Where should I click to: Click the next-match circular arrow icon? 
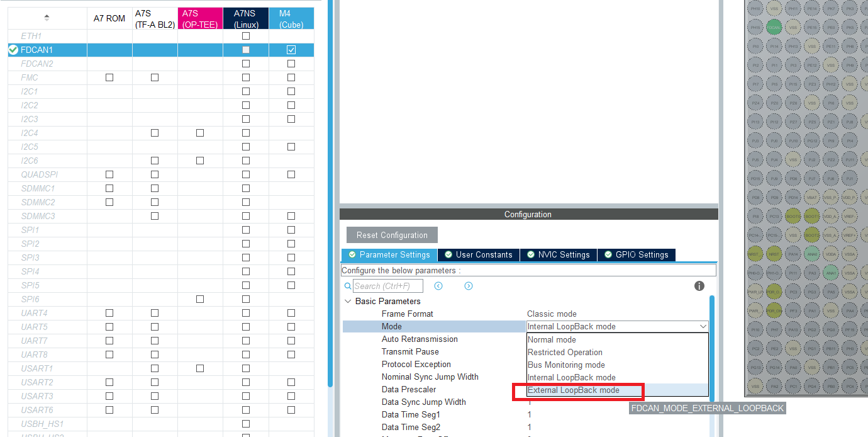point(468,285)
